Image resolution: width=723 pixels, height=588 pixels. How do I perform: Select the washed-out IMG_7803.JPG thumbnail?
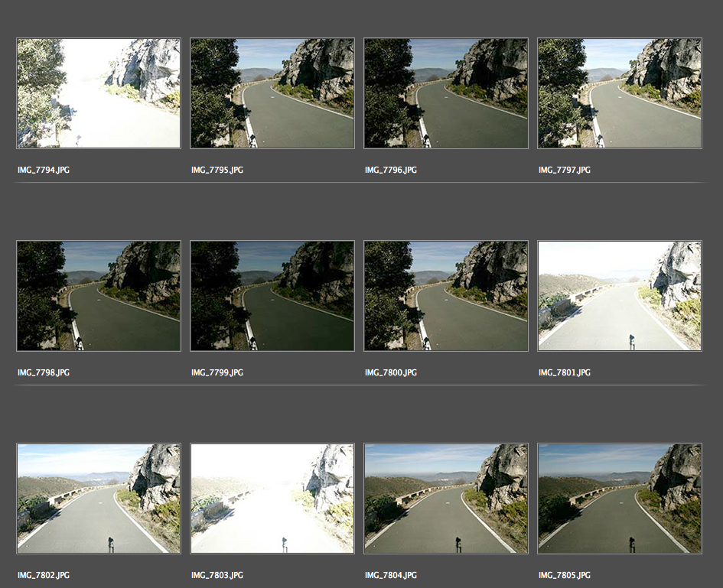[272, 499]
